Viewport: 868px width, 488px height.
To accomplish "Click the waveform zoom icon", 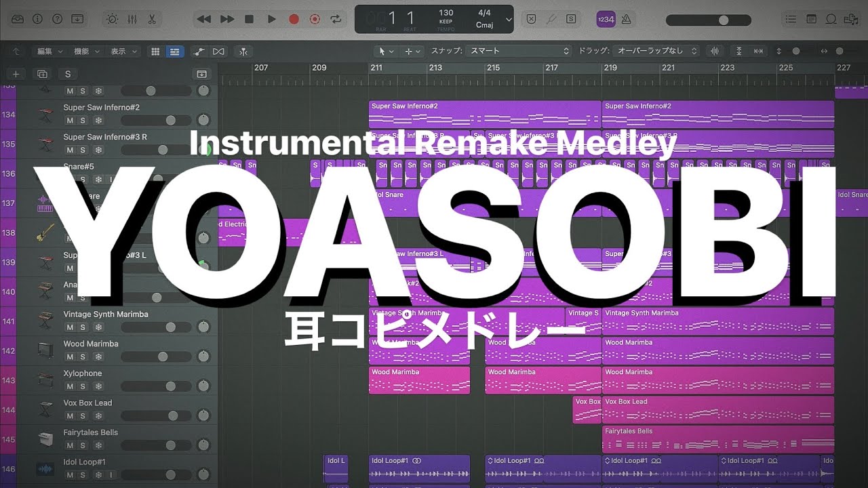I will [x=714, y=52].
